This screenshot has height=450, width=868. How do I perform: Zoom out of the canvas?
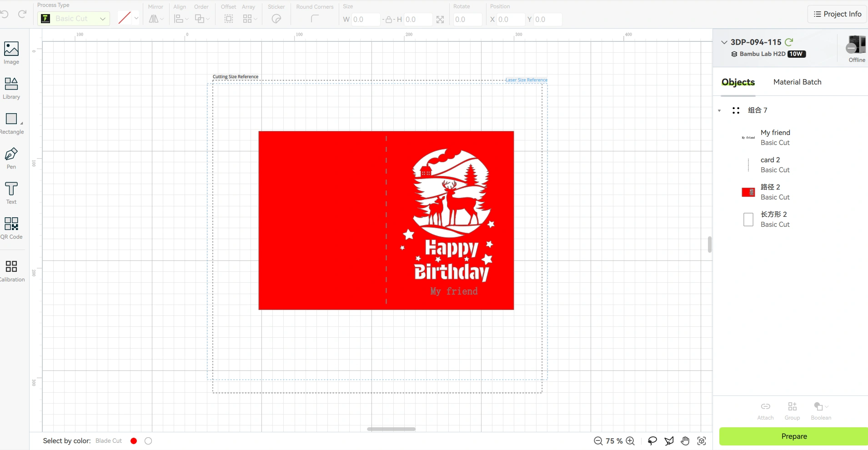coord(598,441)
